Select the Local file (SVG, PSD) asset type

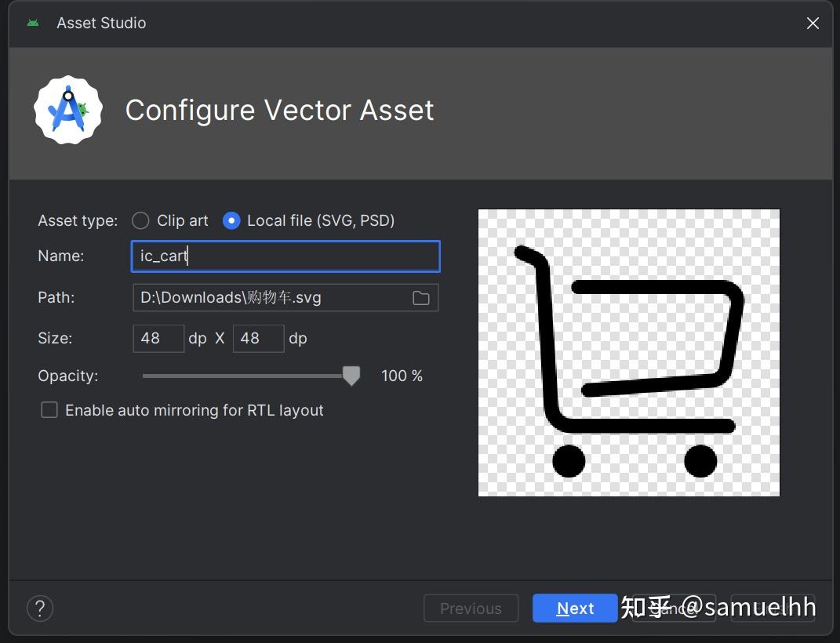(x=231, y=220)
